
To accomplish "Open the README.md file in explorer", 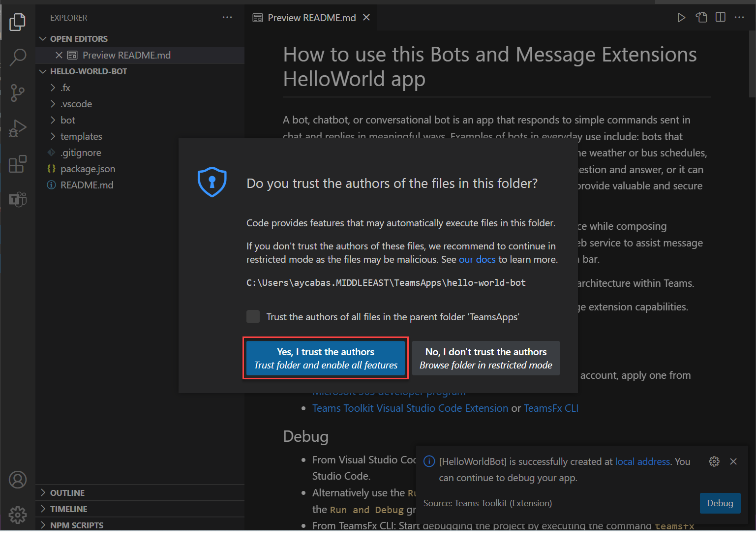I will [140, 185].
